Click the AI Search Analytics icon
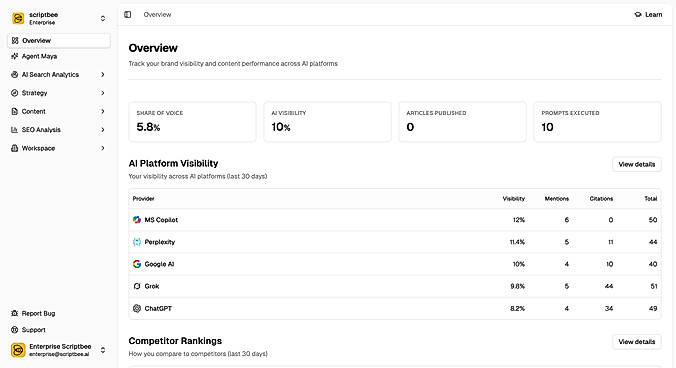 [15, 75]
